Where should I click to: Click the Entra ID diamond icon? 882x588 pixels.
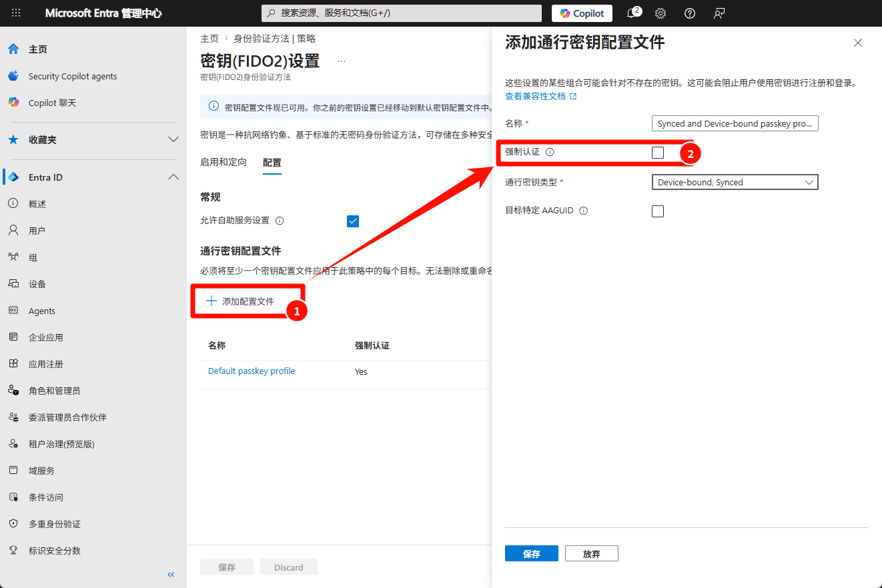click(x=13, y=177)
